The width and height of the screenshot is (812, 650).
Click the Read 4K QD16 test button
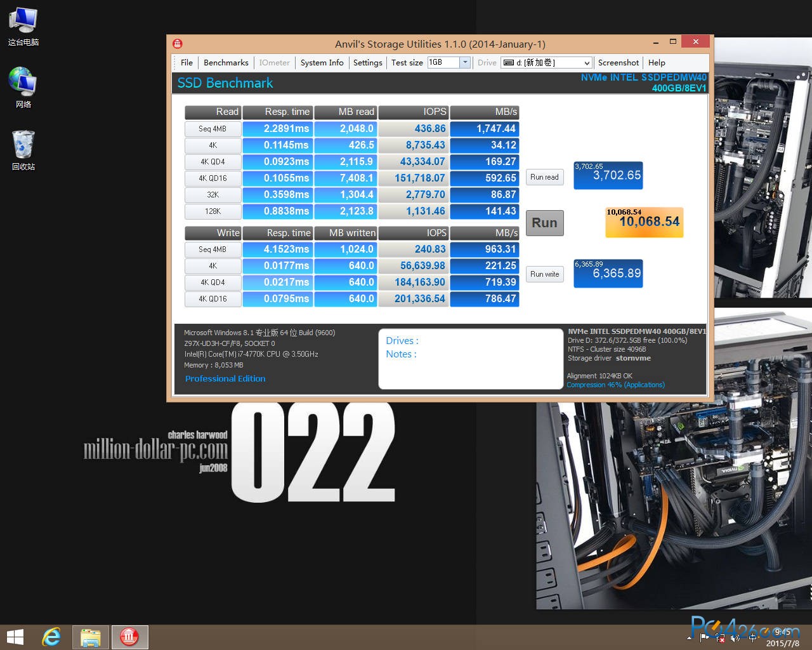click(213, 178)
